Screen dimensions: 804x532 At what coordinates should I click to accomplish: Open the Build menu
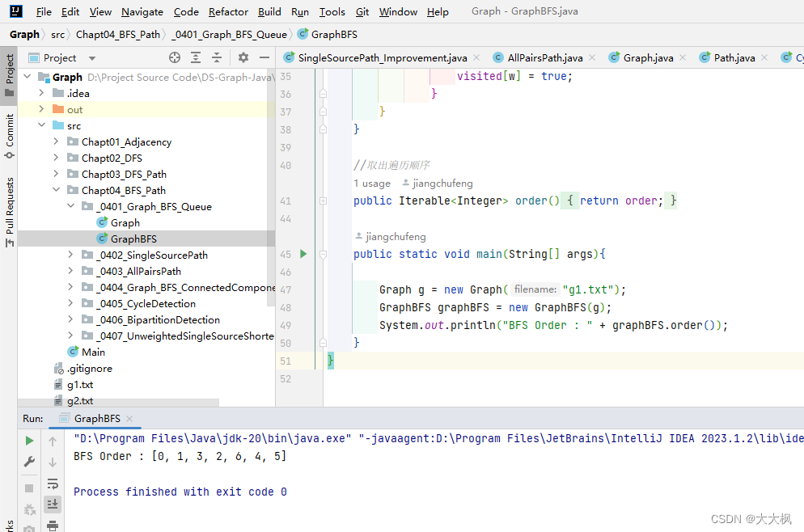(x=269, y=11)
